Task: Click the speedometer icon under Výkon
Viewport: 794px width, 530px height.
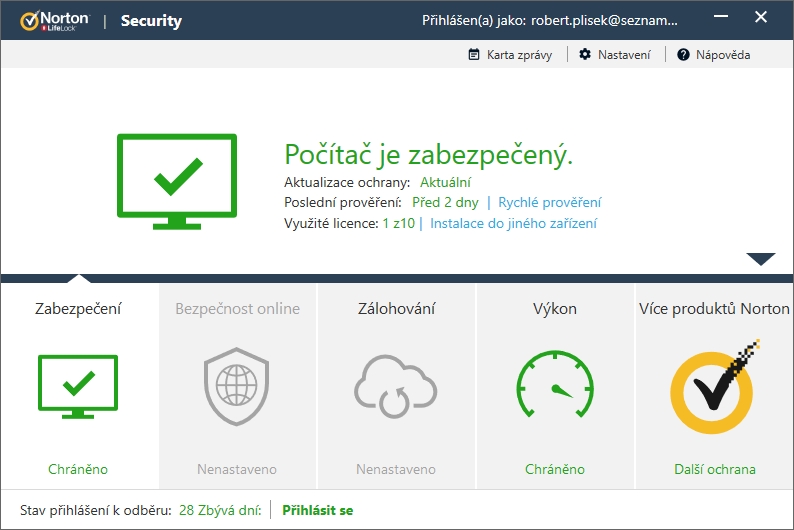Action: (555, 387)
